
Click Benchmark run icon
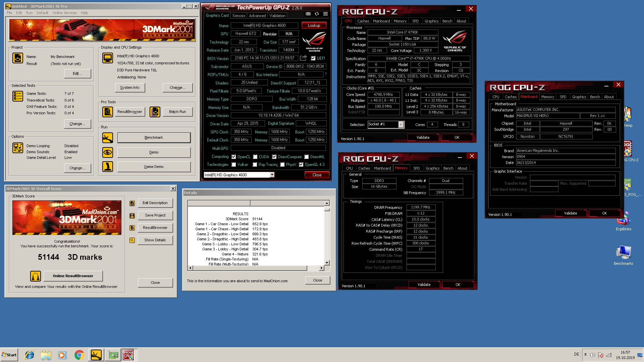pos(108,138)
